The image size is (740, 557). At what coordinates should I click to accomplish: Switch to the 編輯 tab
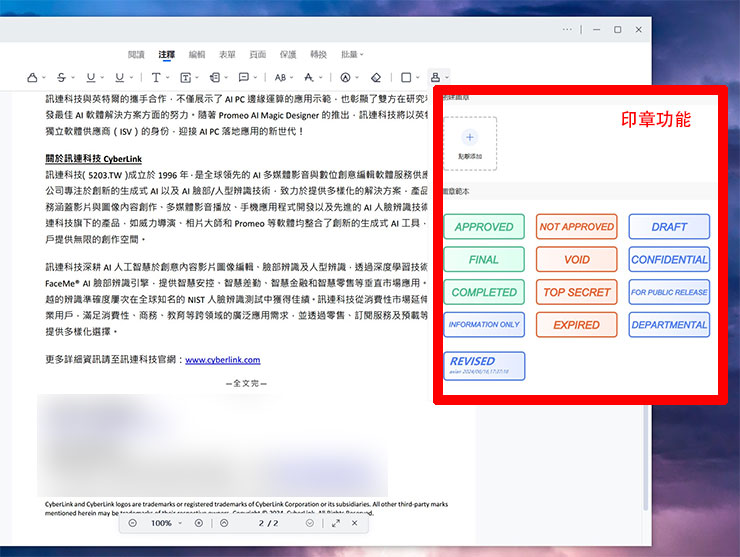(x=197, y=54)
